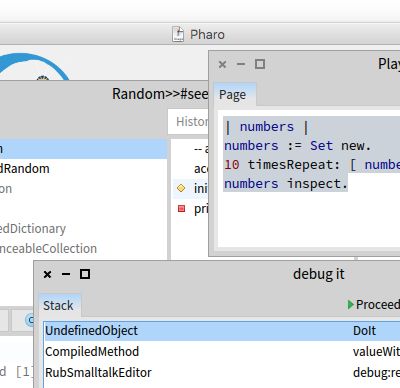400x388 pixels.
Task: Minimize the Playground window
Action: click(x=241, y=64)
